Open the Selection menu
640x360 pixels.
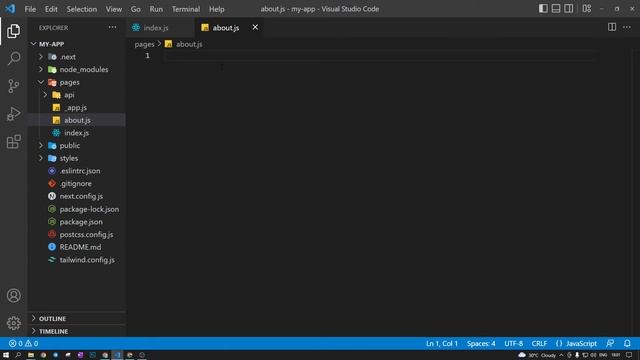(x=82, y=9)
